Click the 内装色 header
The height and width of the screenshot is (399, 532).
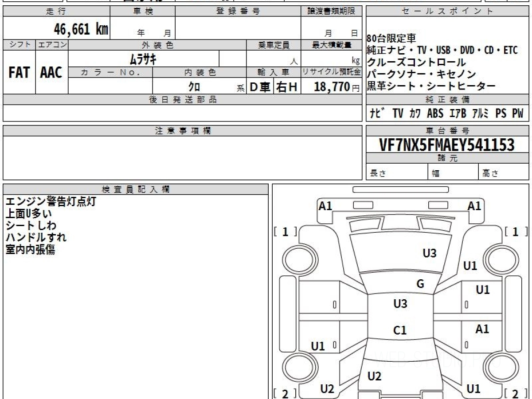[x=199, y=72]
